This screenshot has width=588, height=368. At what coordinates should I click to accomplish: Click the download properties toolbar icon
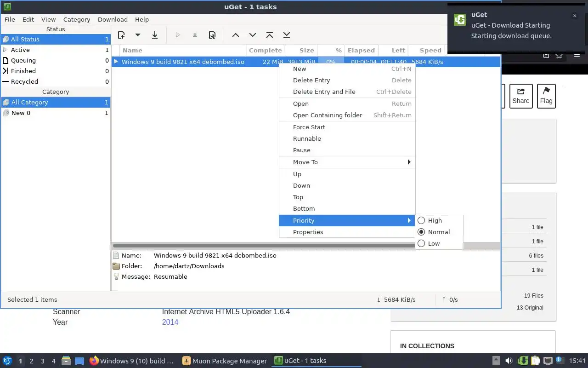tap(212, 35)
